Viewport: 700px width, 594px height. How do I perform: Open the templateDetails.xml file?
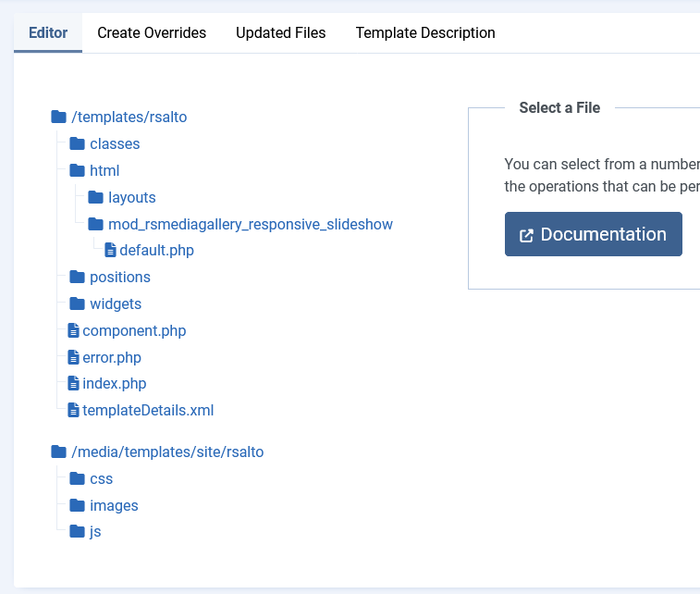point(148,411)
